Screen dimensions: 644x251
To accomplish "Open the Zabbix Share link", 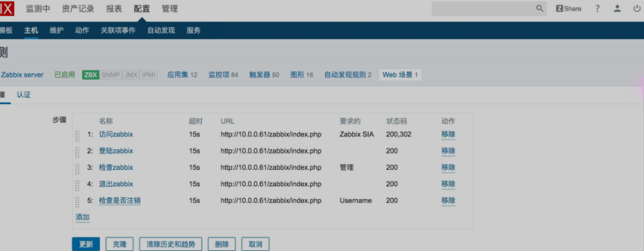I will tap(568, 8).
